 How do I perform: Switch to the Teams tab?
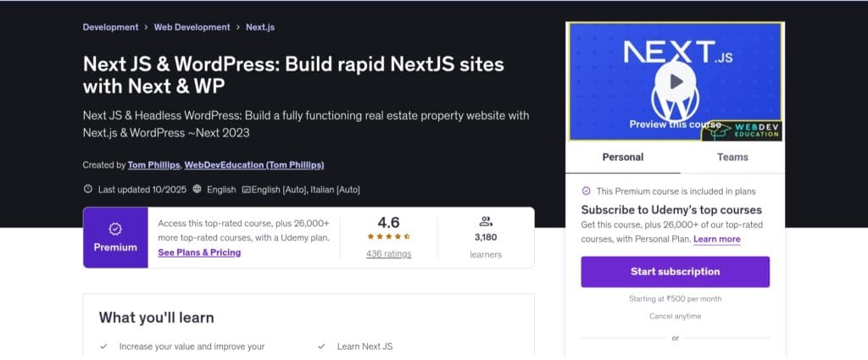coord(732,157)
